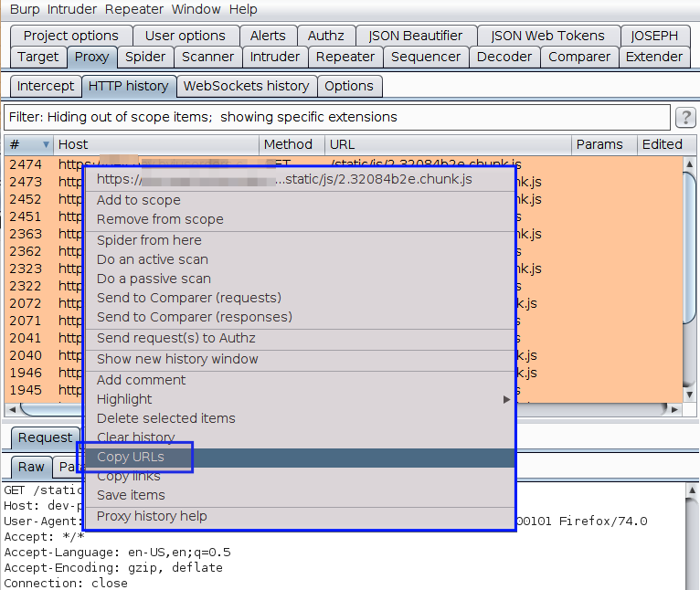This screenshot has width=700, height=590.
Task: Open the Repeater menu in menu bar
Action: coord(134,9)
